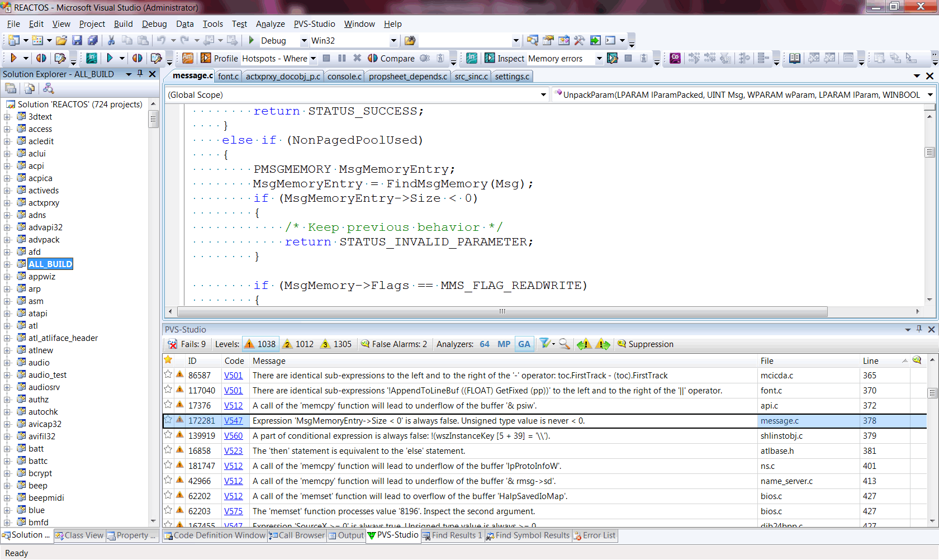Image resolution: width=939 pixels, height=560 pixels.
Task: Select the avicap32 project in Solution Explorer
Action: click(45, 424)
